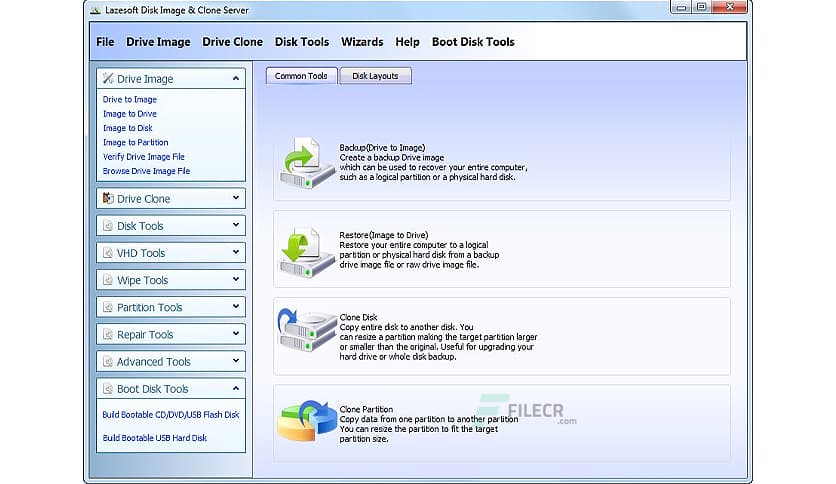Open the File menu
Screen dimensions: 836x484
coord(105,42)
